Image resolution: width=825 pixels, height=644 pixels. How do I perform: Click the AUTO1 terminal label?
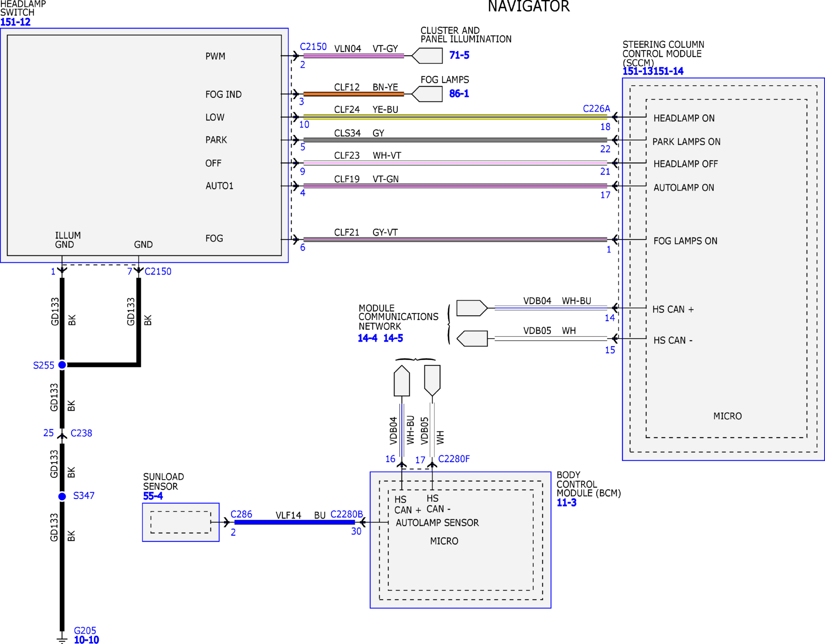tap(220, 186)
